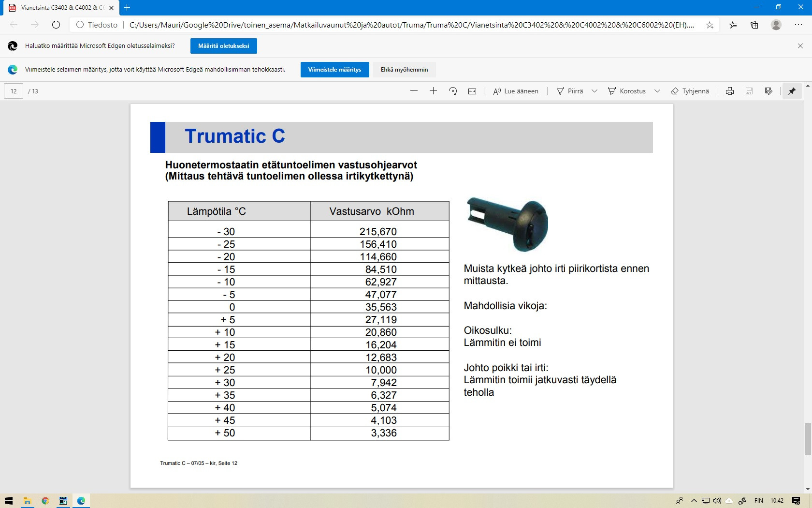Click the Save as icon in PDF toolbar
The height and width of the screenshot is (508, 812).
768,91
